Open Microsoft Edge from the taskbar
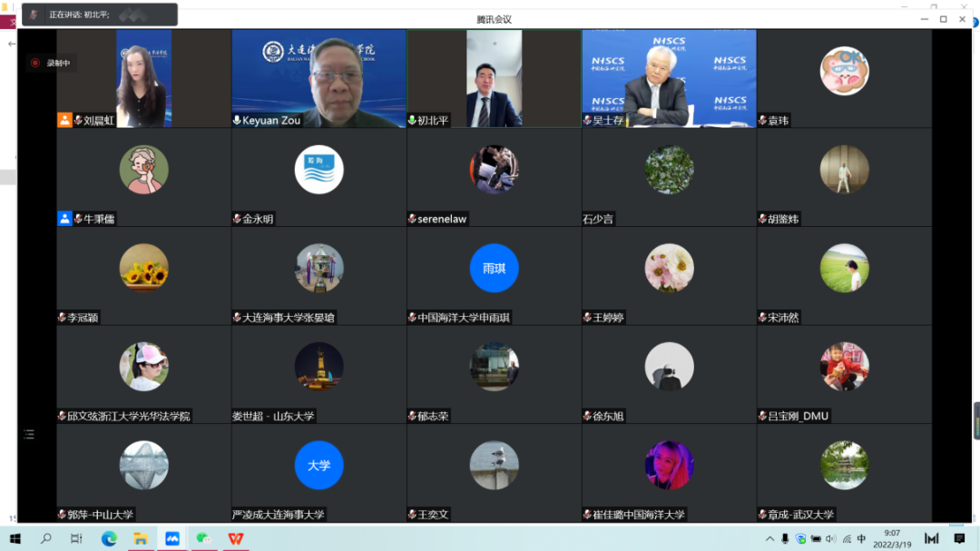The height and width of the screenshot is (551, 980). tap(109, 538)
